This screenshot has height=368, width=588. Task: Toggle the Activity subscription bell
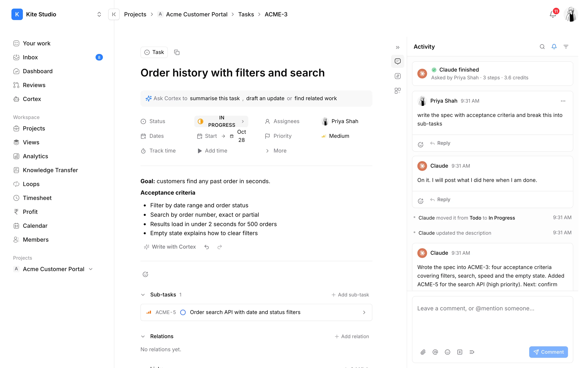(554, 46)
